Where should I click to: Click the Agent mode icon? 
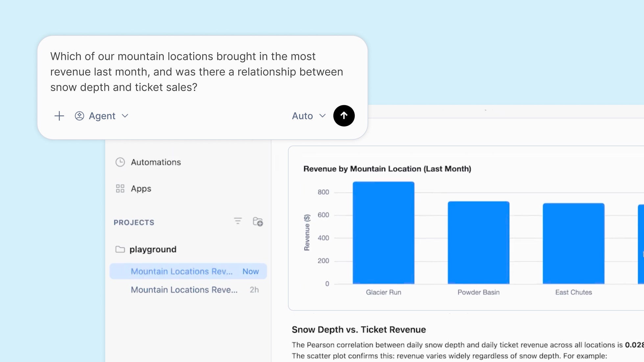coord(80,116)
